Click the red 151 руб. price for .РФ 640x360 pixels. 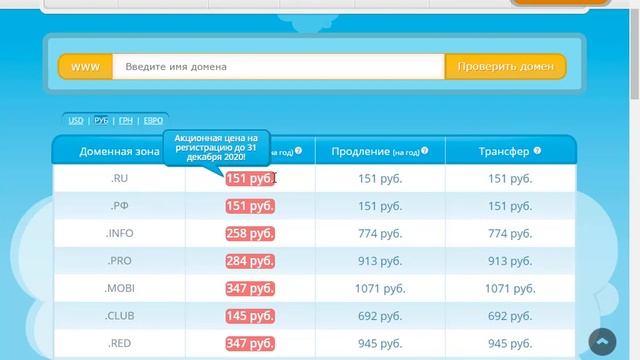coord(250,206)
